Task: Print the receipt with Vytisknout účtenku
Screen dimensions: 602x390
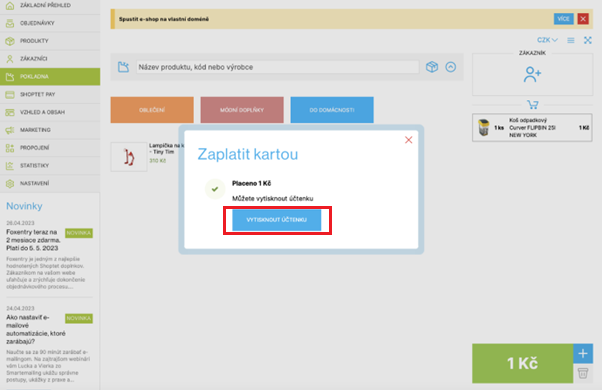Action: pyautogui.click(x=276, y=220)
